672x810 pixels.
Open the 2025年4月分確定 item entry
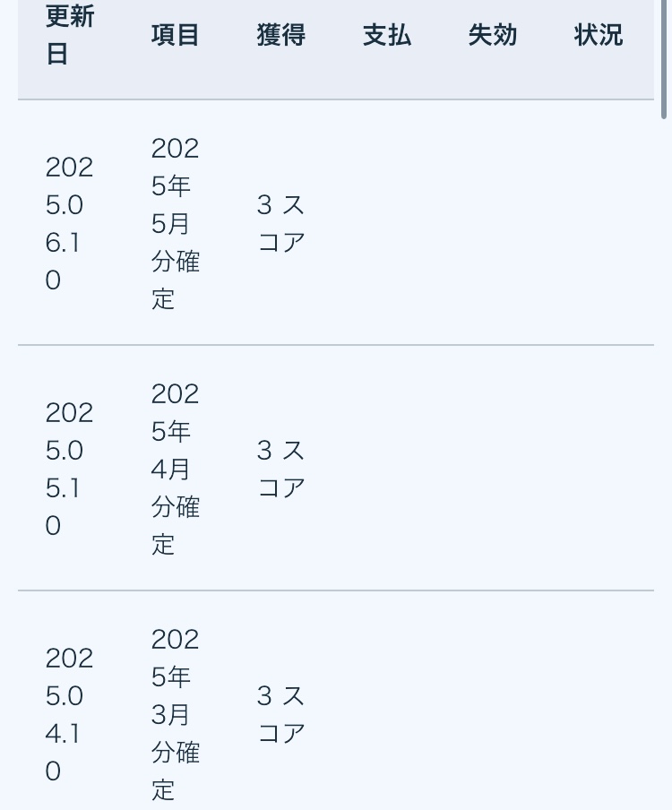tap(175, 468)
